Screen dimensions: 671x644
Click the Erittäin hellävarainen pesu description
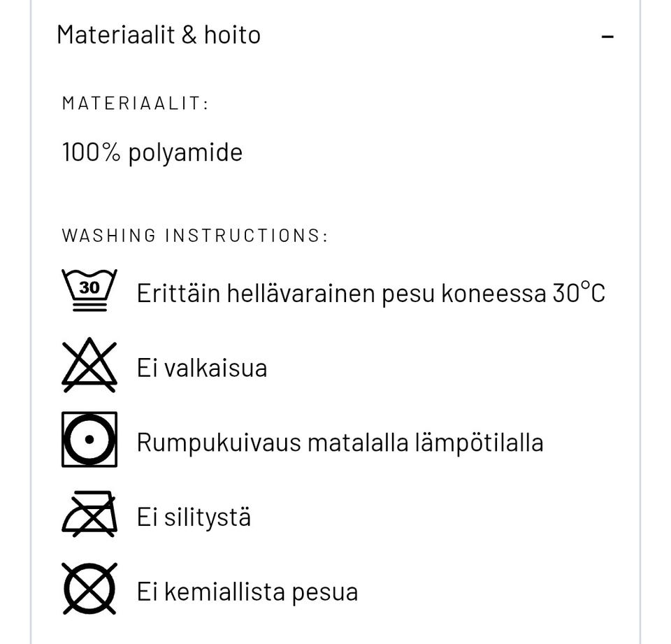pos(372,292)
